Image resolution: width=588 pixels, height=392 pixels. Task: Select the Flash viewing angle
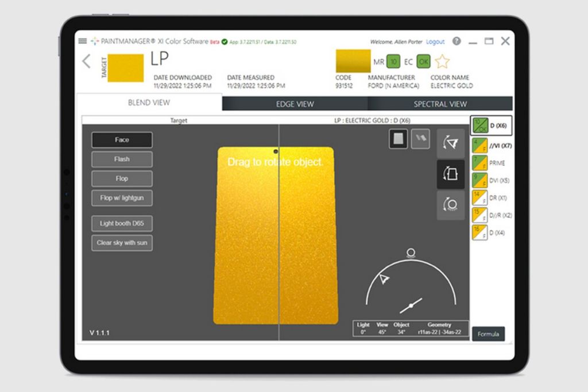tap(122, 159)
